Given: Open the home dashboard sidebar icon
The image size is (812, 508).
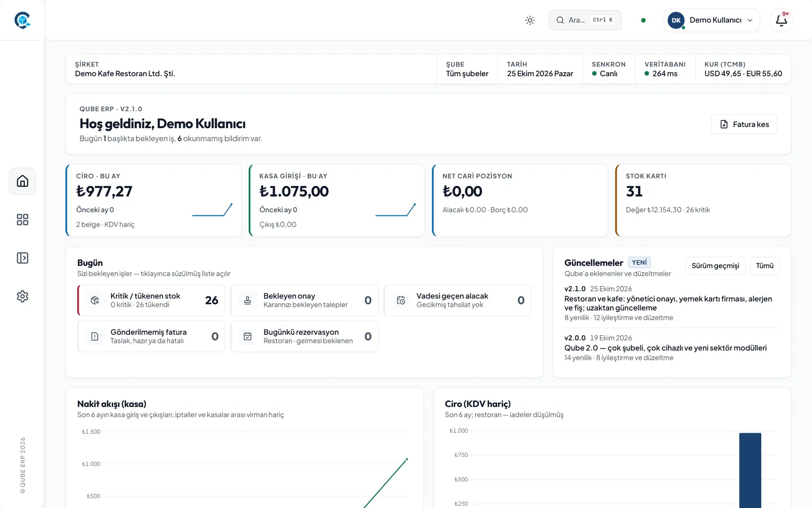Looking at the screenshot, I should point(22,181).
